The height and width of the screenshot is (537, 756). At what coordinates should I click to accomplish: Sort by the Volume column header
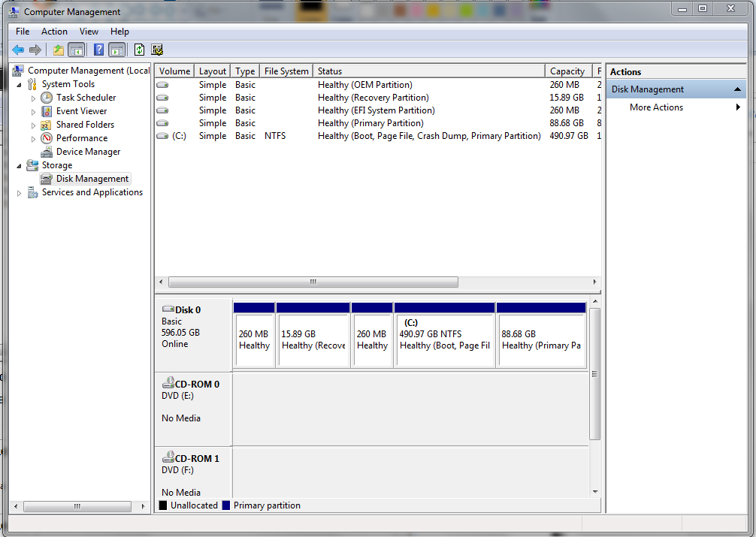coord(174,71)
